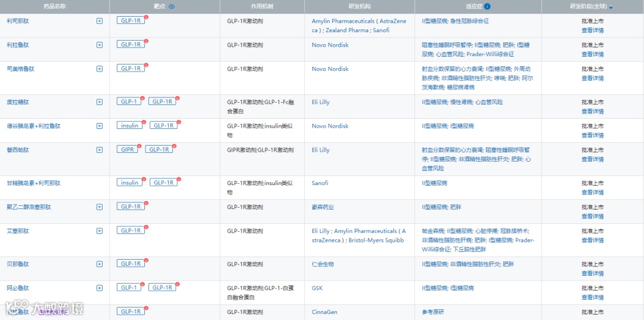Click mechanism text GIPR激动剂;GLP-1R激动剂
The width and height of the screenshot is (644, 320).
point(261,150)
